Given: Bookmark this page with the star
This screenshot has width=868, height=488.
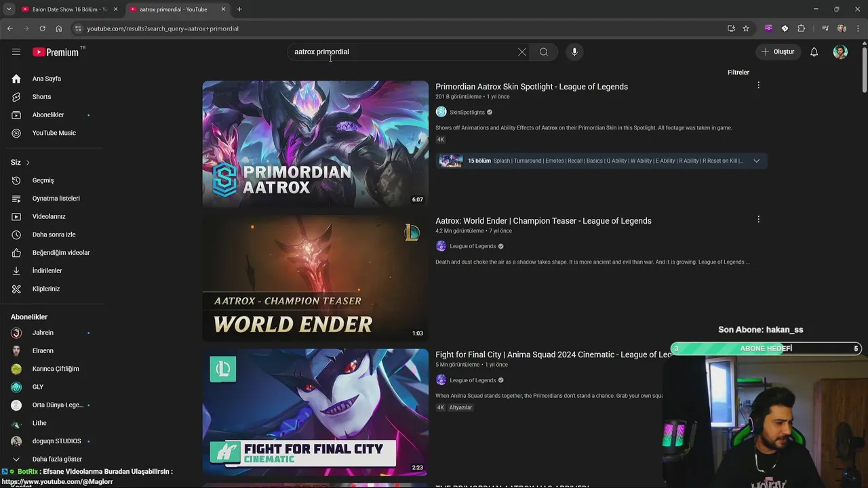Looking at the screenshot, I should tap(746, 28).
